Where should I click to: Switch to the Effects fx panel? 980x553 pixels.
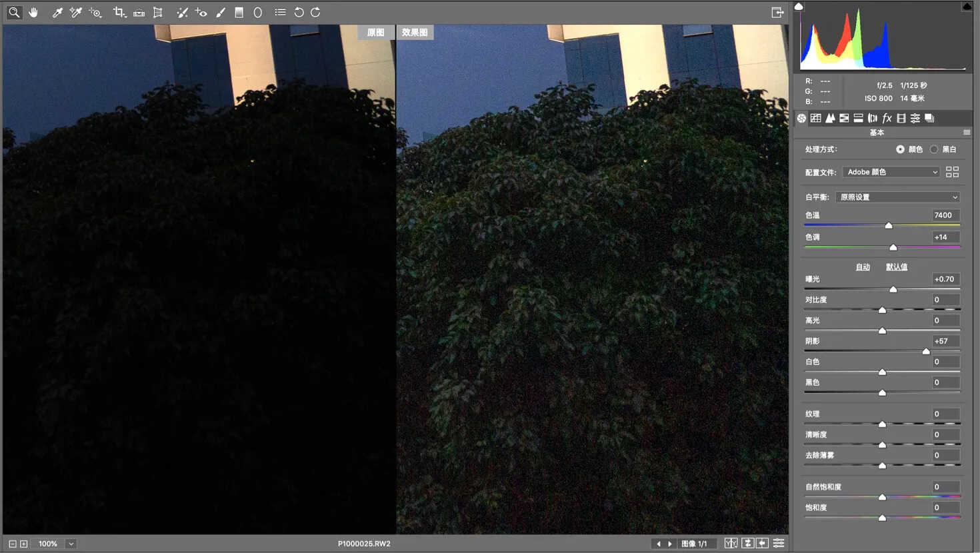pos(887,118)
